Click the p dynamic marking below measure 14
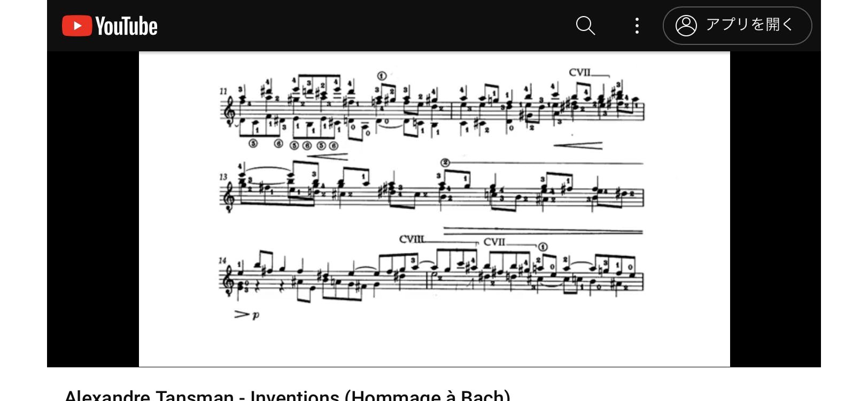Screen dimensions: 868x401 tap(256, 315)
